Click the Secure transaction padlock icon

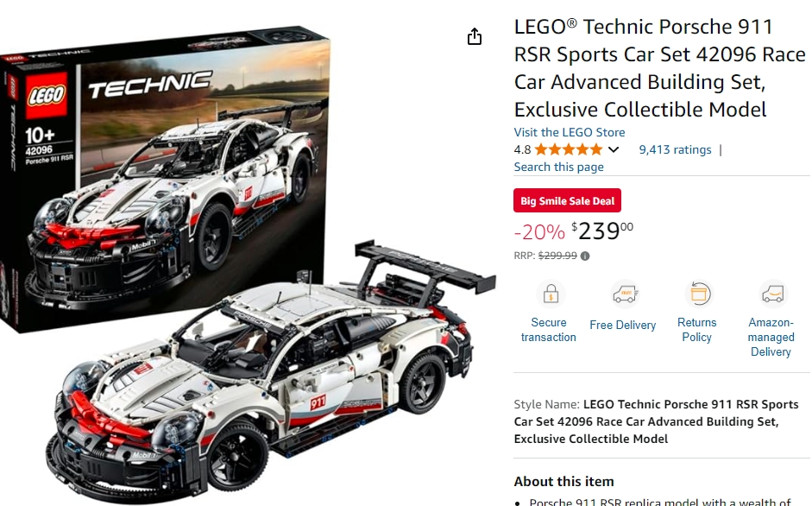pyautogui.click(x=551, y=294)
